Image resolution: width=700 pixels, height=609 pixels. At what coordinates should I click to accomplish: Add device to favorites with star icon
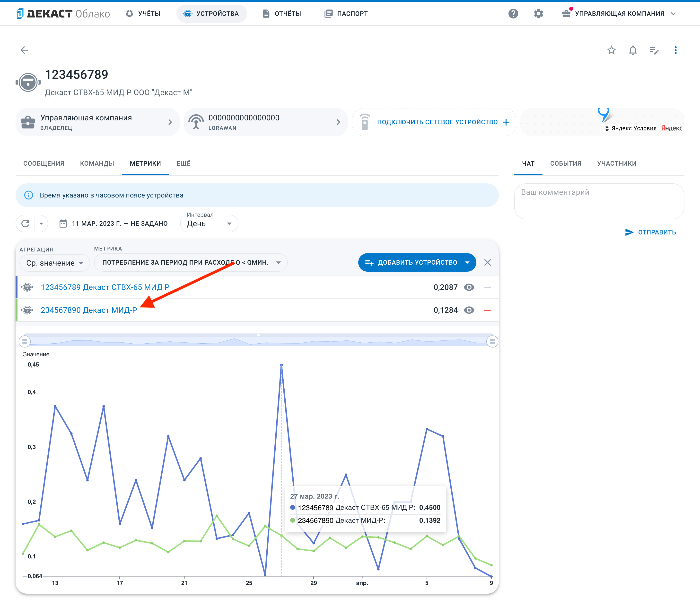[611, 50]
